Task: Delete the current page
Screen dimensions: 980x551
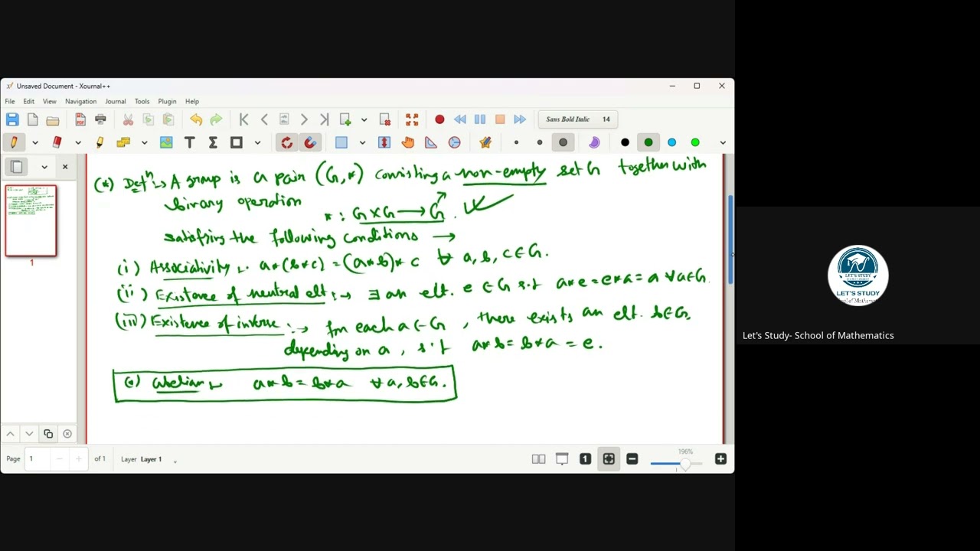Action: tap(385, 119)
